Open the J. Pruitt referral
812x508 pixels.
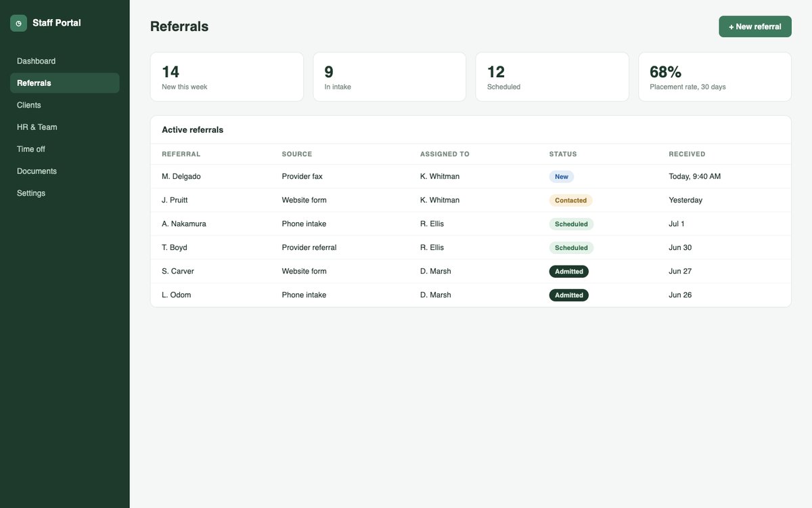471,200
